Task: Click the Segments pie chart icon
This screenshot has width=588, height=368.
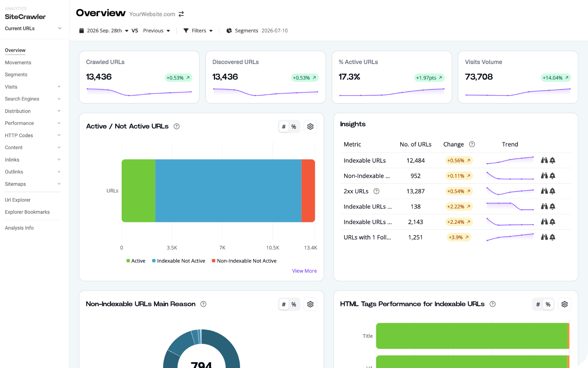Action: [229, 31]
